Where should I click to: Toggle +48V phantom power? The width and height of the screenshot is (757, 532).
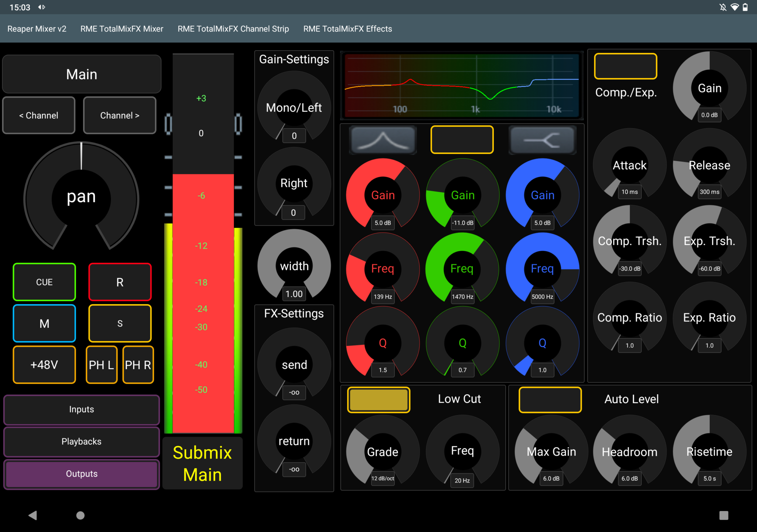click(x=44, y=365)
